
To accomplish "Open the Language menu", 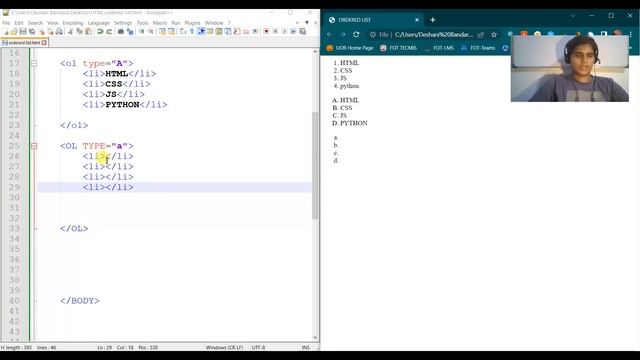I will [x=98, y=23].
